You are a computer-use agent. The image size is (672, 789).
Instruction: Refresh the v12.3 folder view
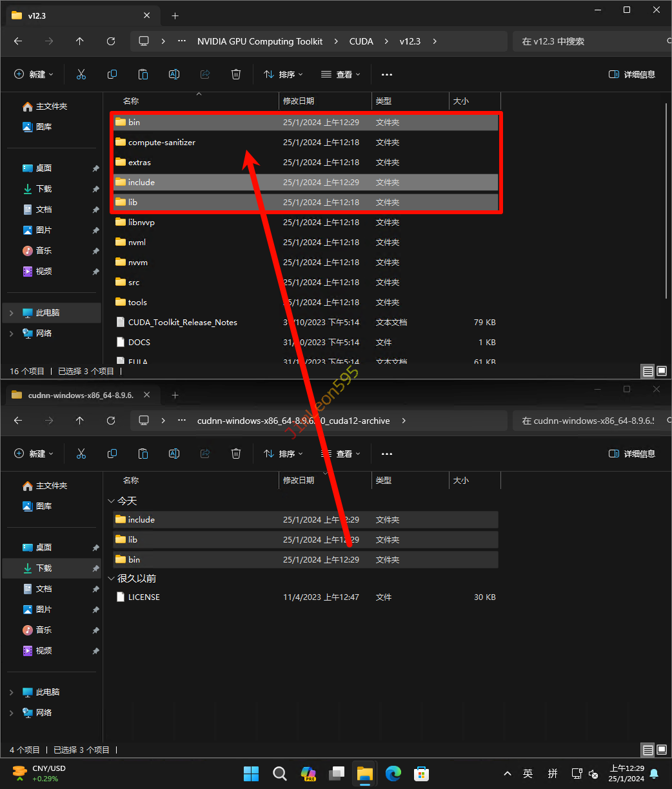click(x=111, y=41)
